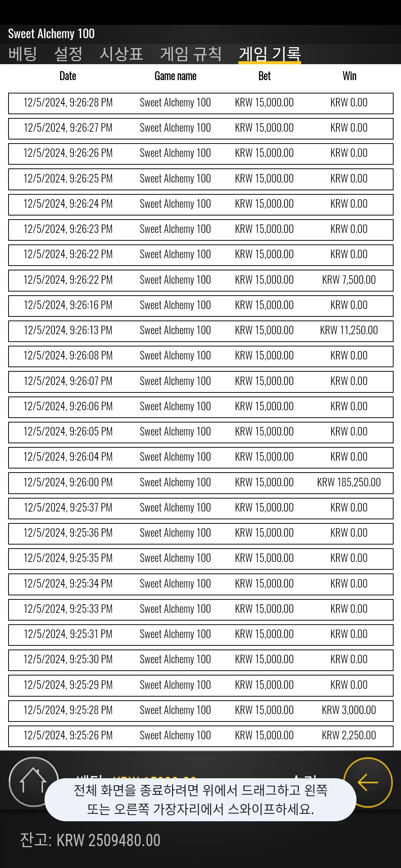This screenshot has height=868, width=401.
Task: Select the 게임 기록 tab
Action: 270,54
